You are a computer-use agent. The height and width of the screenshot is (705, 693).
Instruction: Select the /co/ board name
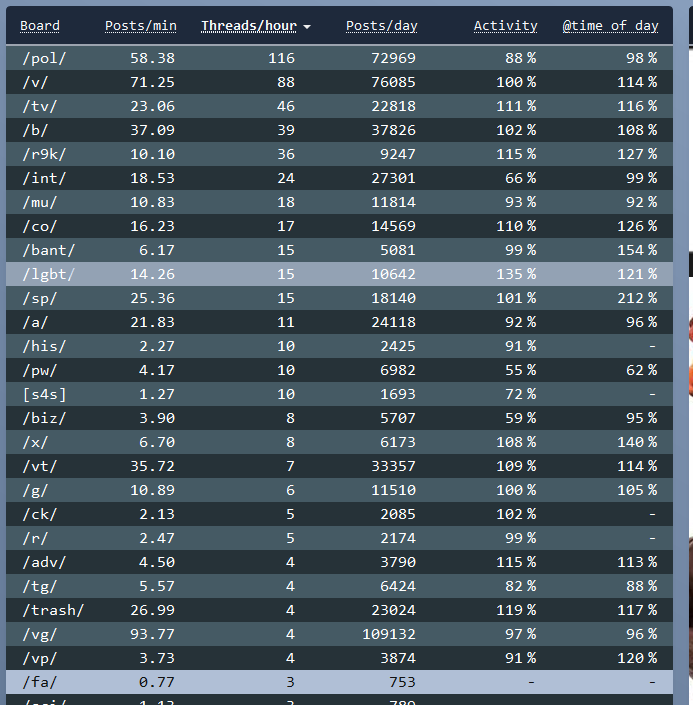click(40, 226)
